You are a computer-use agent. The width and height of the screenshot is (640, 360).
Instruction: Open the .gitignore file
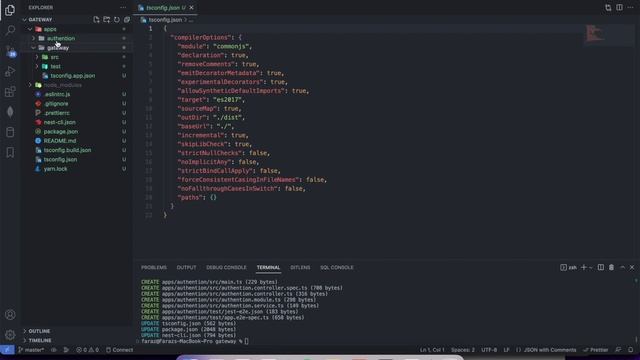[56, 104]
